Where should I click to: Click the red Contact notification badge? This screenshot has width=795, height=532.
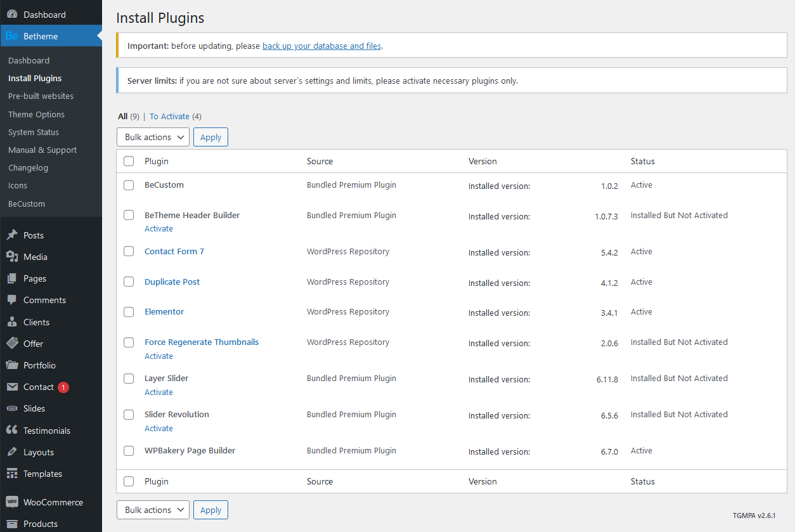tap(63, 387)
